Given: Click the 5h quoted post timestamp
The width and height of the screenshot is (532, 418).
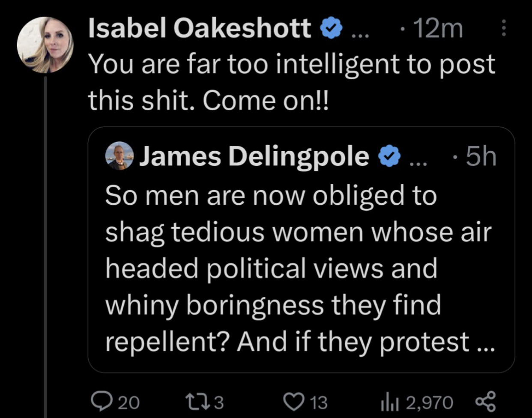Looking at the screenshot, I should (481, 157).
